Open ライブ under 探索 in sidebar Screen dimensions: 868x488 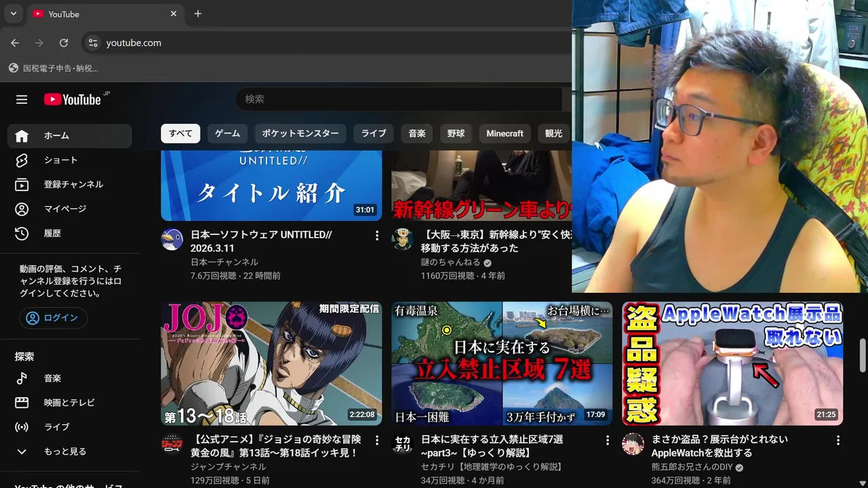click(x=70, y=427)
